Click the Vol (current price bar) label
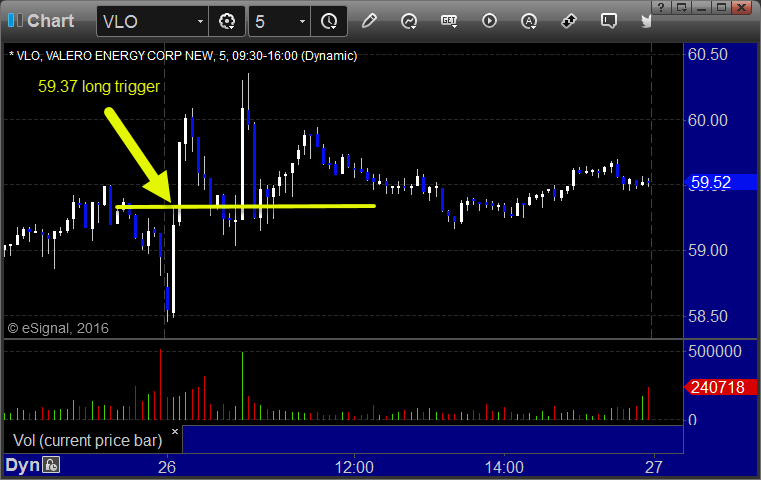Image resolution: width=761 pixels, height=480 pixels. [87, 440]
